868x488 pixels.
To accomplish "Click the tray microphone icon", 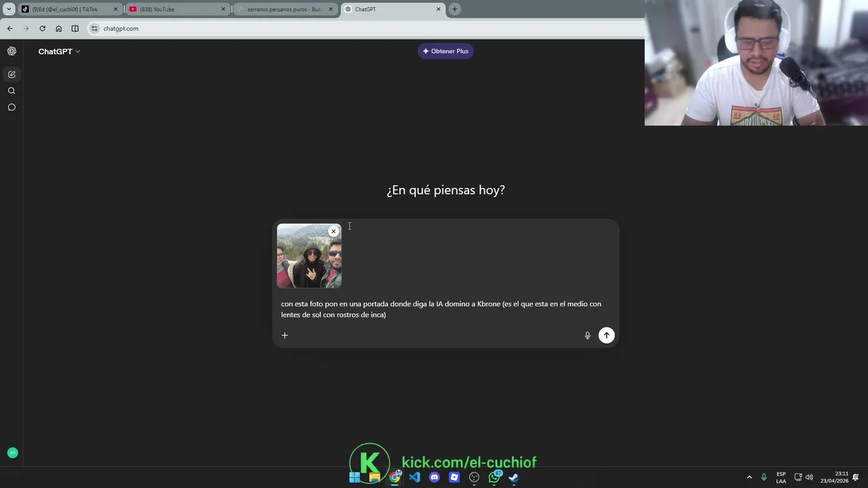I will click(764, 477).
